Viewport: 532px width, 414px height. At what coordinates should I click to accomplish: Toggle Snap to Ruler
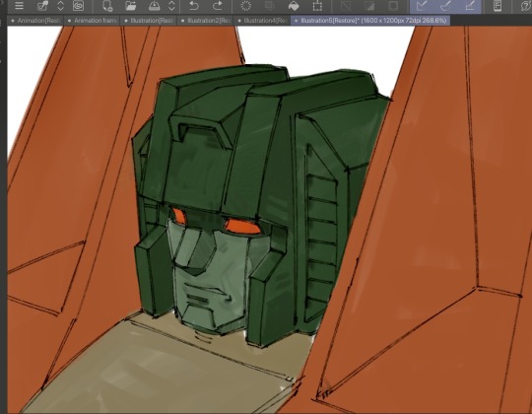422,6
